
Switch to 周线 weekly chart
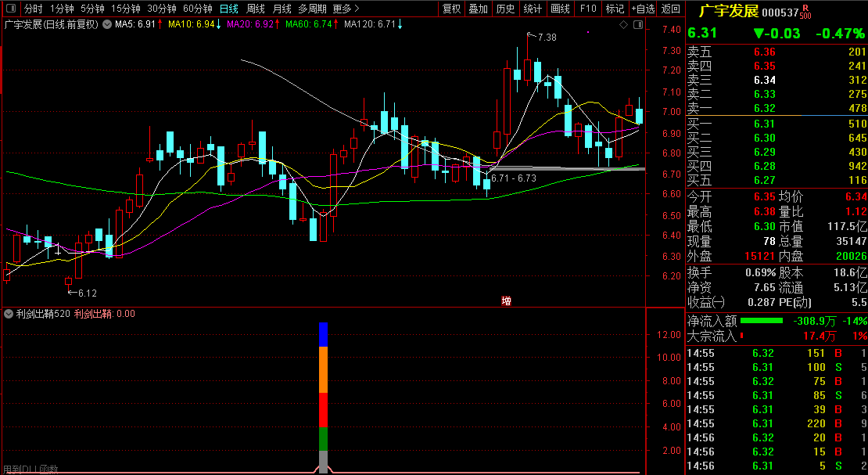coord(255,9)
